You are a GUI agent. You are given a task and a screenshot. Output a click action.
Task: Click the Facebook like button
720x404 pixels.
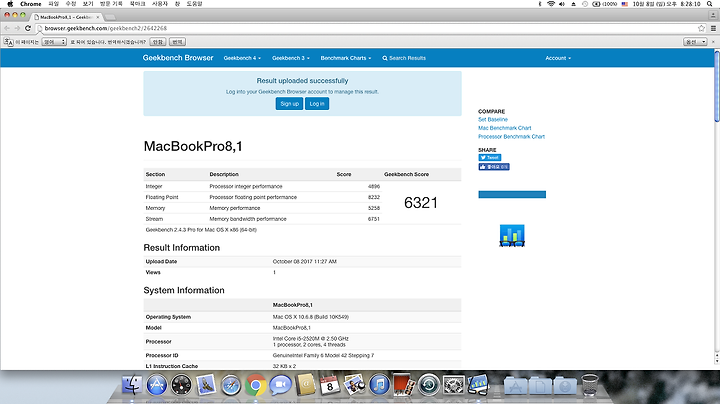click(494, 167)
